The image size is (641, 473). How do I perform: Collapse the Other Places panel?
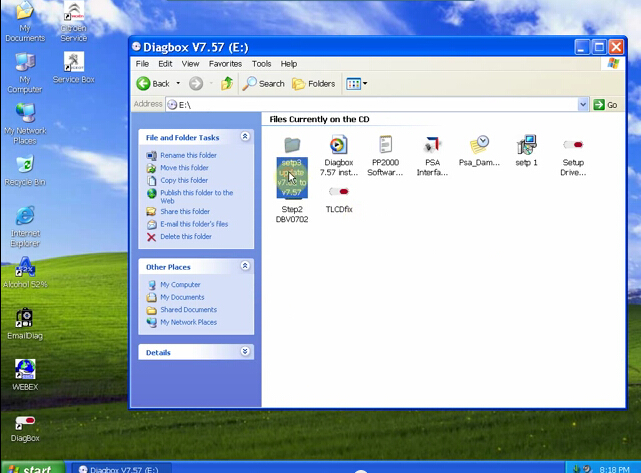click(x=245, y=266)
